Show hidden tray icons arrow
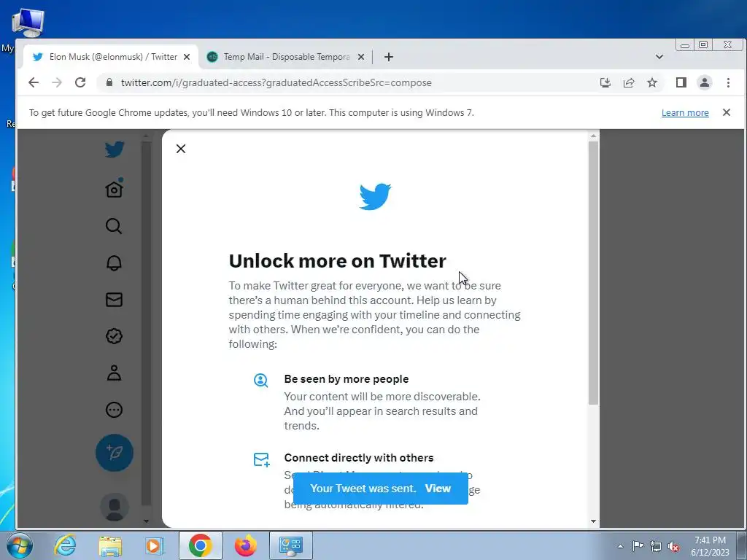The image size is (747, 560). coord(620,546)
